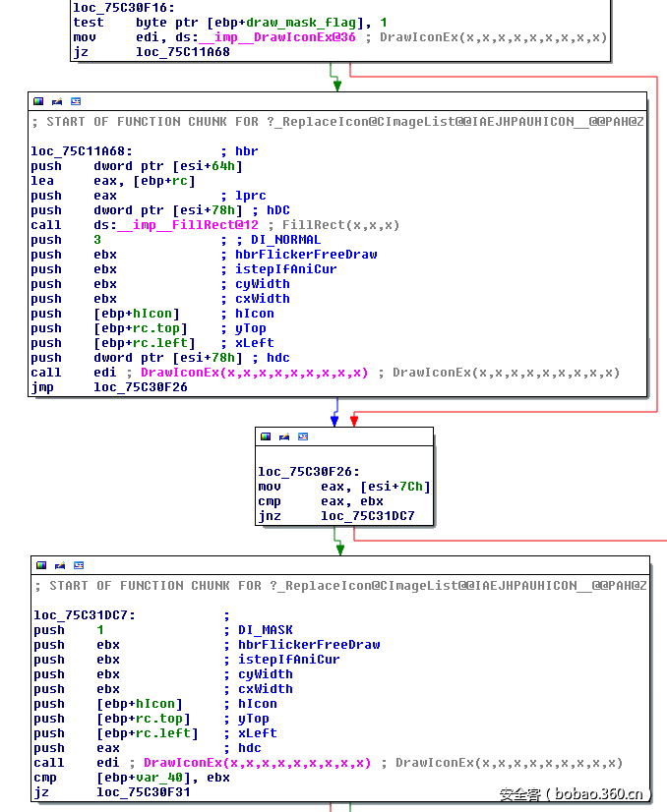667x812 pixels.
Task: Follow loc_75C11A68 in the jz instruction
Action: (x=182, y=52)
